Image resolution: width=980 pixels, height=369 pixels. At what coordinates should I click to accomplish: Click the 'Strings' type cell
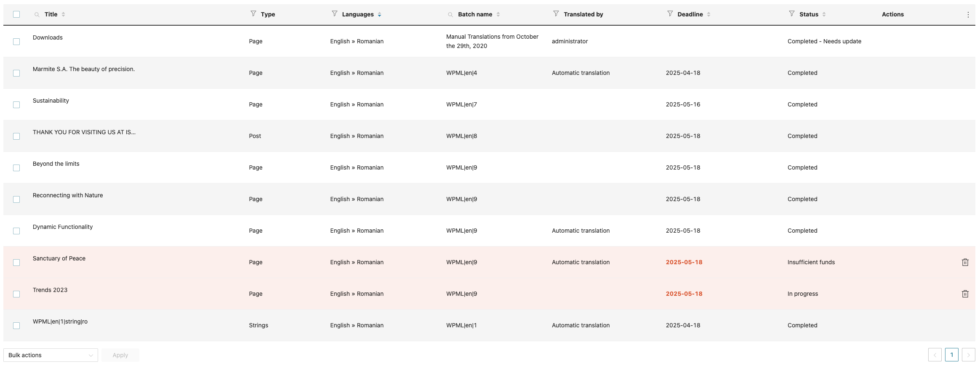pos(258,325)
